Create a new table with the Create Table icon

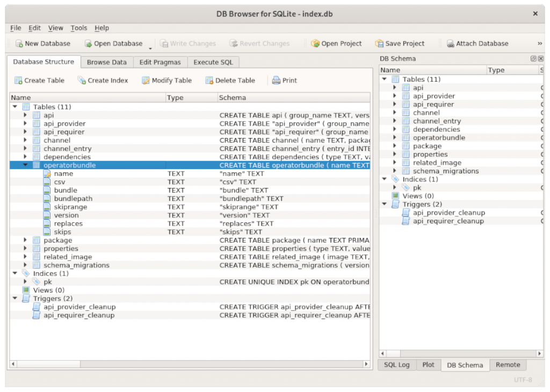click(39, 80)
